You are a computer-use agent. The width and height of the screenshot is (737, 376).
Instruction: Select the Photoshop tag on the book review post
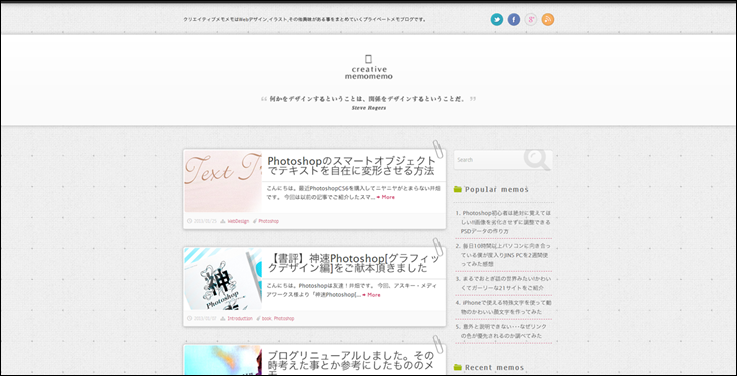click(284, 318)
